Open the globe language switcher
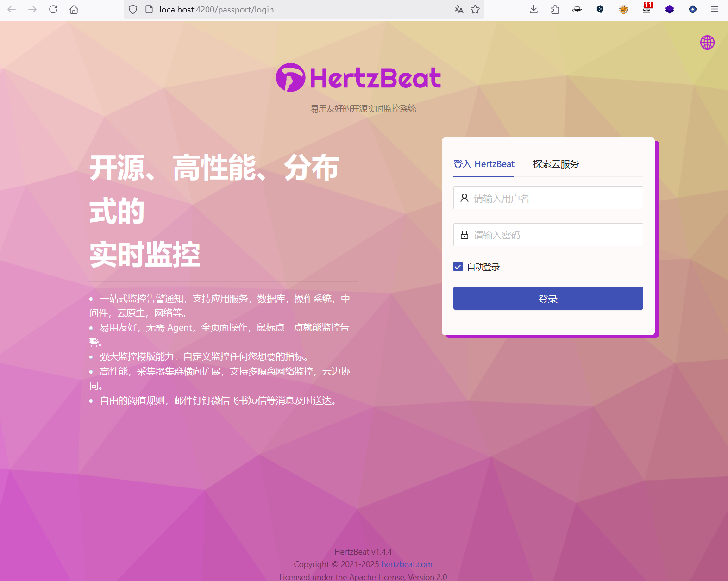Viewport: 728px width, 581px height. point(707,43)
